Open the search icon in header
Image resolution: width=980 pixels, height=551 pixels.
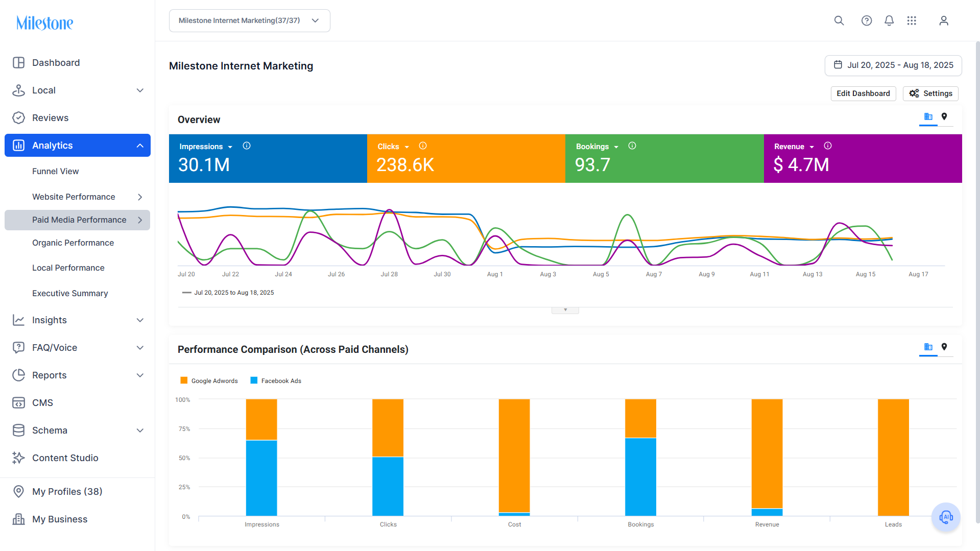tap(839, 20)
